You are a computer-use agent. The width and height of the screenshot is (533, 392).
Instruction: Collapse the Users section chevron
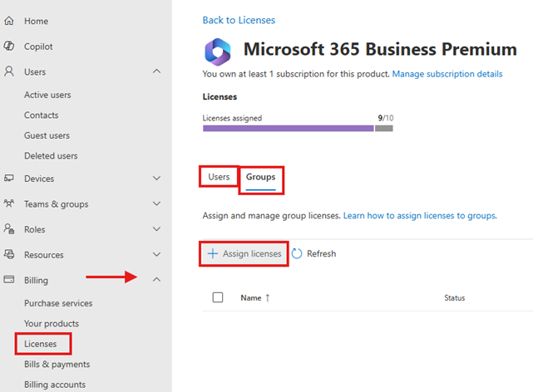tap(156, 71)
